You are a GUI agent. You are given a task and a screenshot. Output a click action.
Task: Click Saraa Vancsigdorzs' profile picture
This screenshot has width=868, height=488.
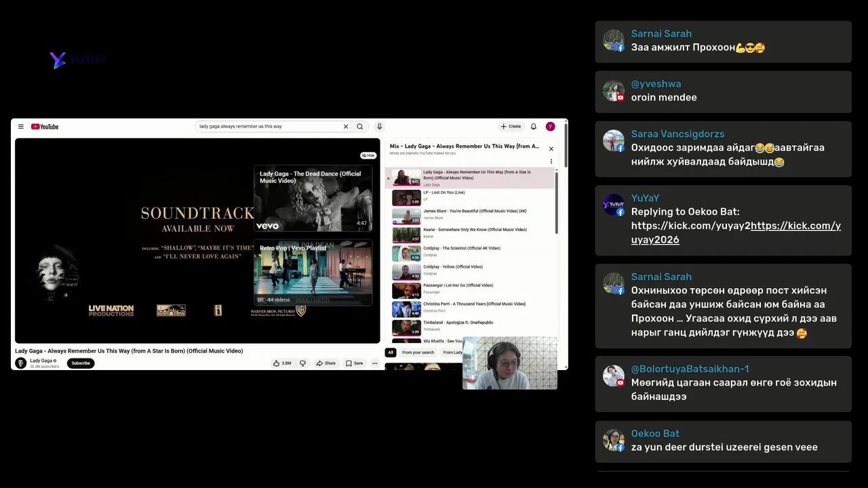[x=614, y=141]
